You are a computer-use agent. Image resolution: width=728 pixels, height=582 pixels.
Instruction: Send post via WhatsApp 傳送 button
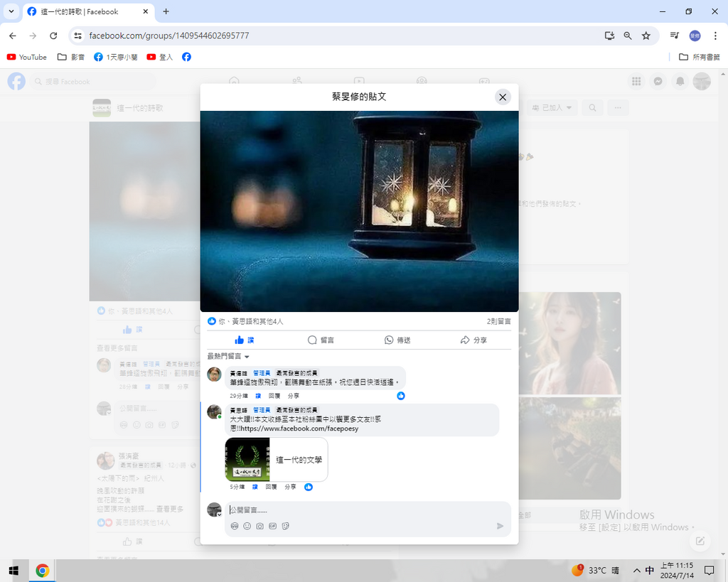[397, 340]
